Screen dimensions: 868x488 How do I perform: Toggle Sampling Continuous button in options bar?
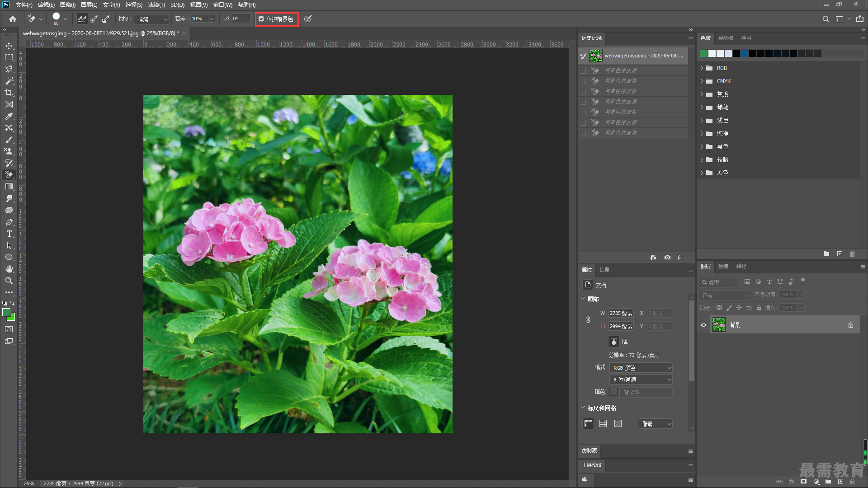pos(82,19)
